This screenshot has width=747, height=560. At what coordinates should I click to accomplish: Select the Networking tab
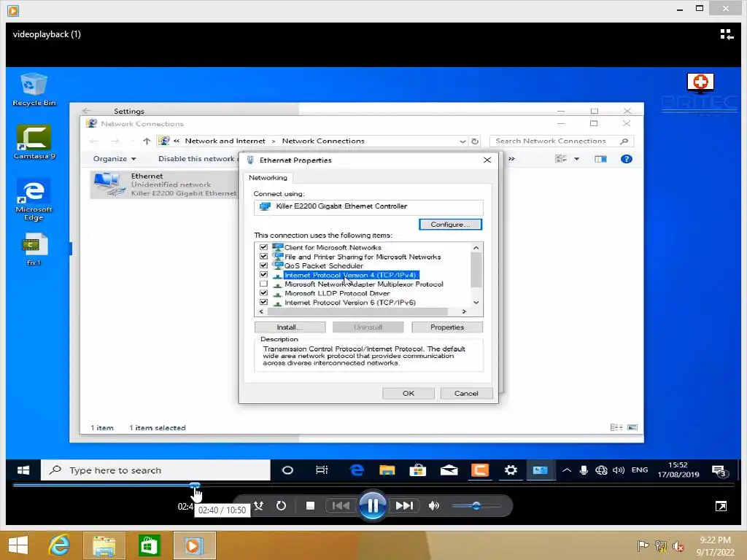(x=268, y=178)
